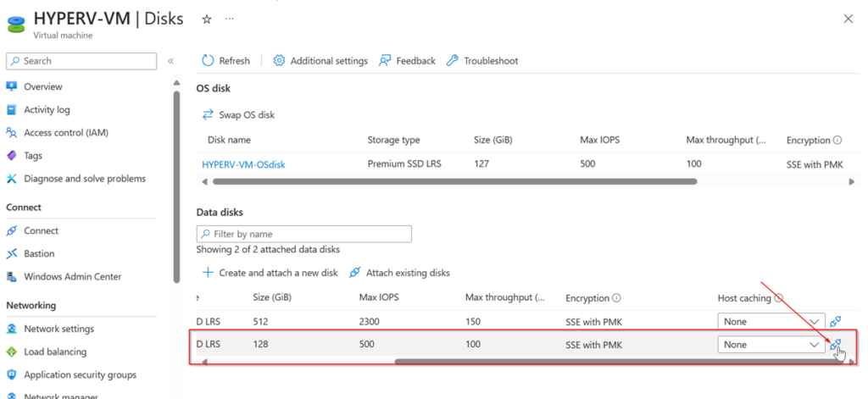Click the data disks Max IOPS column header
This screenshot has height=399, width=868.
379,297
